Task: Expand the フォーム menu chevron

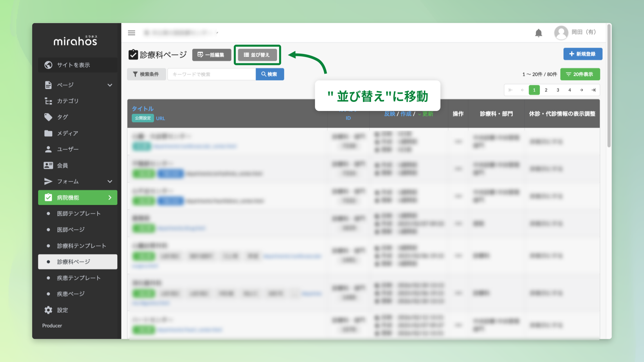Action: pyautogui.click(x=110, y=181)
